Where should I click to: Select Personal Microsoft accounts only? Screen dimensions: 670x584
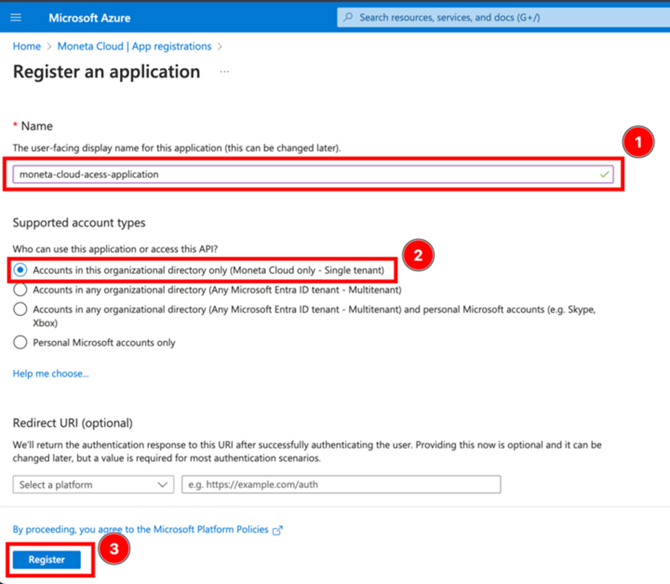20,342
